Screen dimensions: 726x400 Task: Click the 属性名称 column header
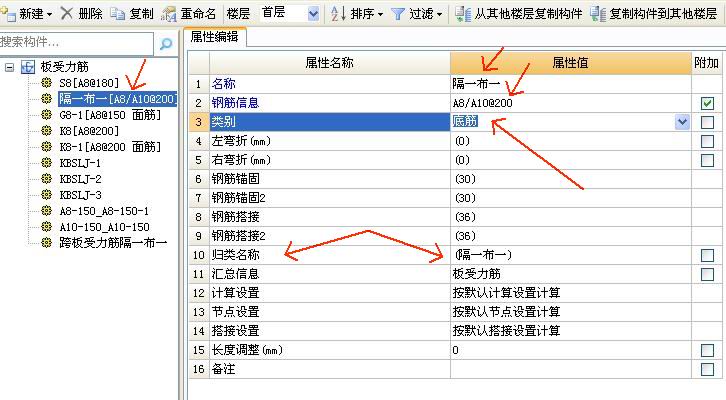(x=330, y=63)
